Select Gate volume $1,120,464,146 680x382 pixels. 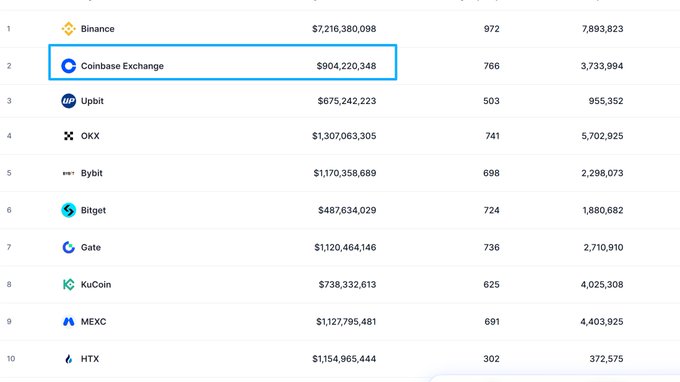click(345, 247)
